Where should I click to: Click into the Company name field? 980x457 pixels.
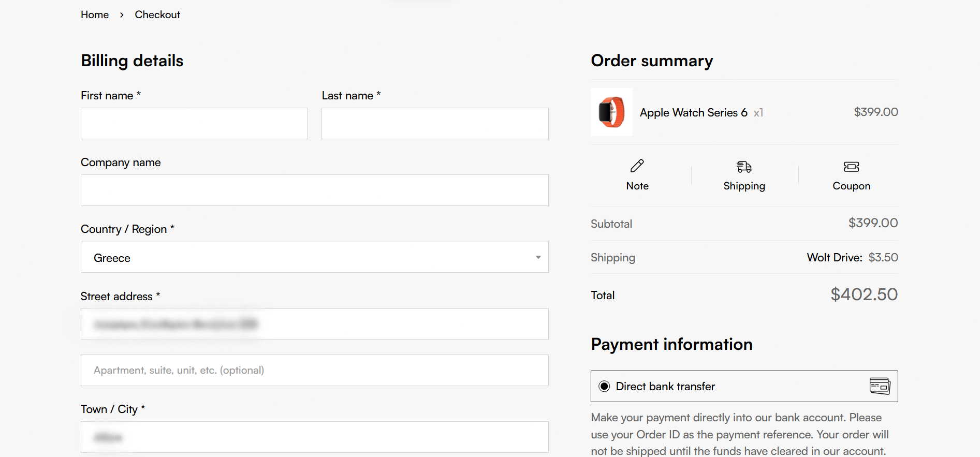point(314,190)
